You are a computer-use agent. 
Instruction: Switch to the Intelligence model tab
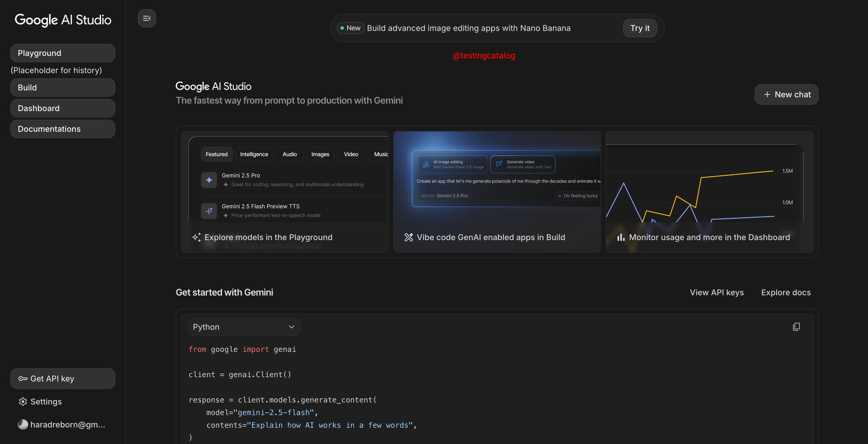(x=254, y=154)
